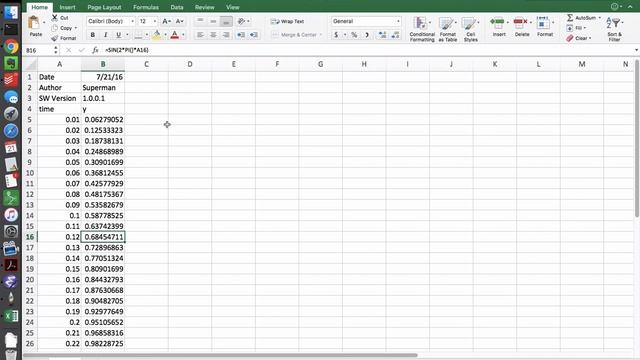
Task: Apply percent style format
Action: (x=354, y=35)
